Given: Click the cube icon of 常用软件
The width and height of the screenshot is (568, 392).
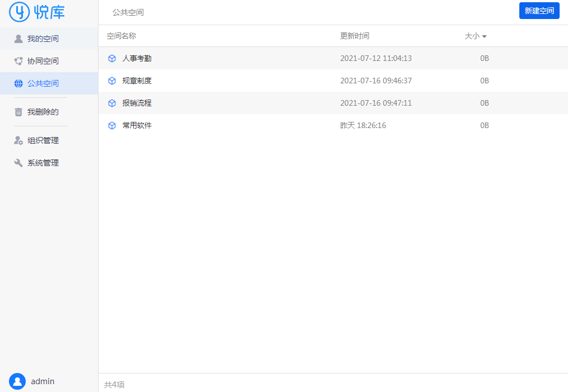Looking at the screenshot, I should (x=112, y=126).
